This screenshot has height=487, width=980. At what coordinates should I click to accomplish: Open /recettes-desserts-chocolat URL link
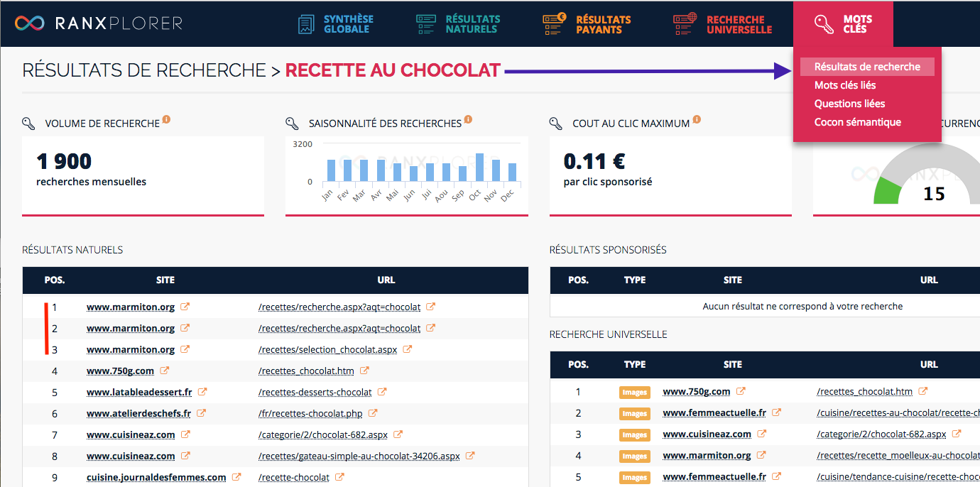[x=315, y=393]
